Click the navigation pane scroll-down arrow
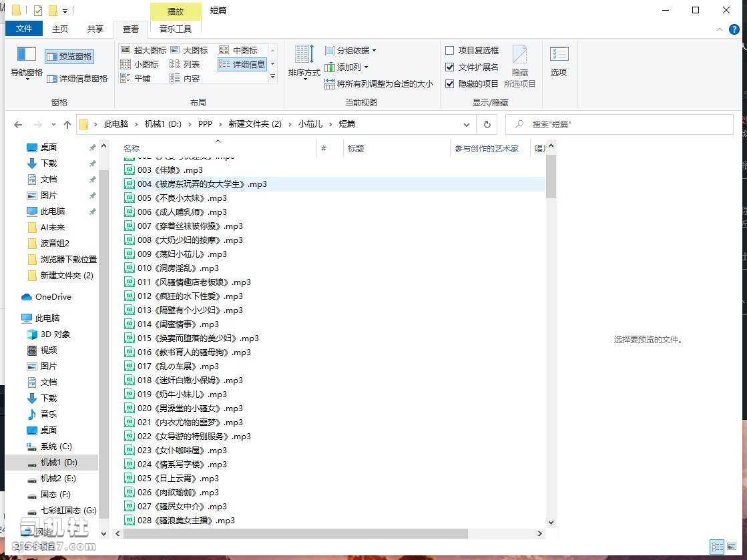Image resolution: width=747 pixels, height=560 pixels. (x=104, y=534)
